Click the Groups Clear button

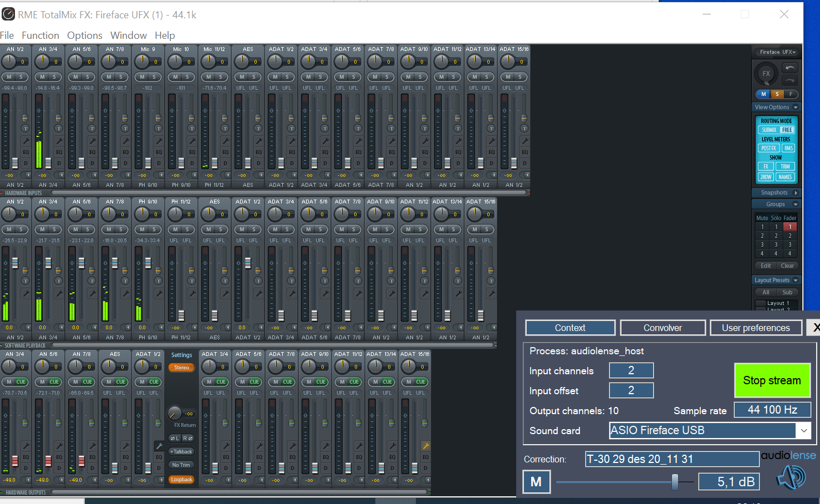pos(787,266)
